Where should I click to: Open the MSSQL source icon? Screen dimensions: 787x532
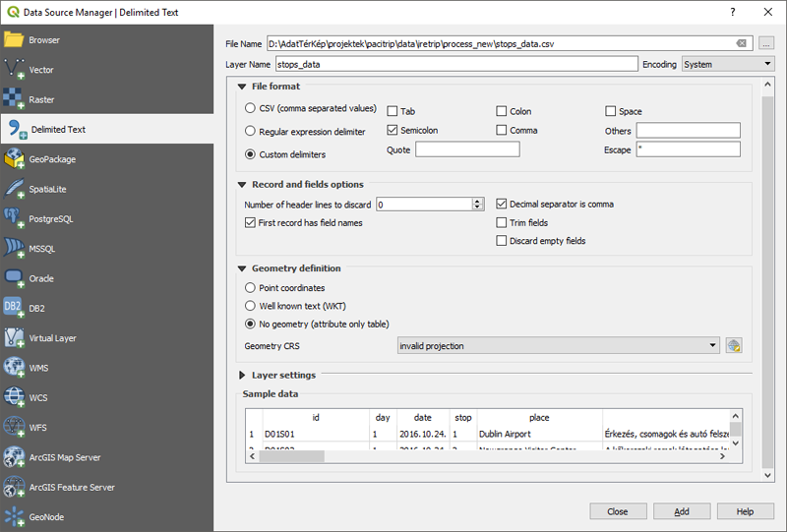click(14, 248)
